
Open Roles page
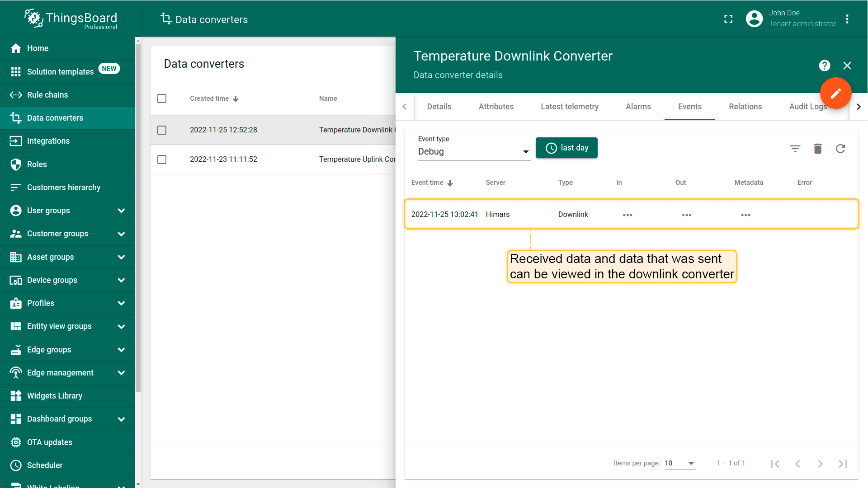pos(67,164)
